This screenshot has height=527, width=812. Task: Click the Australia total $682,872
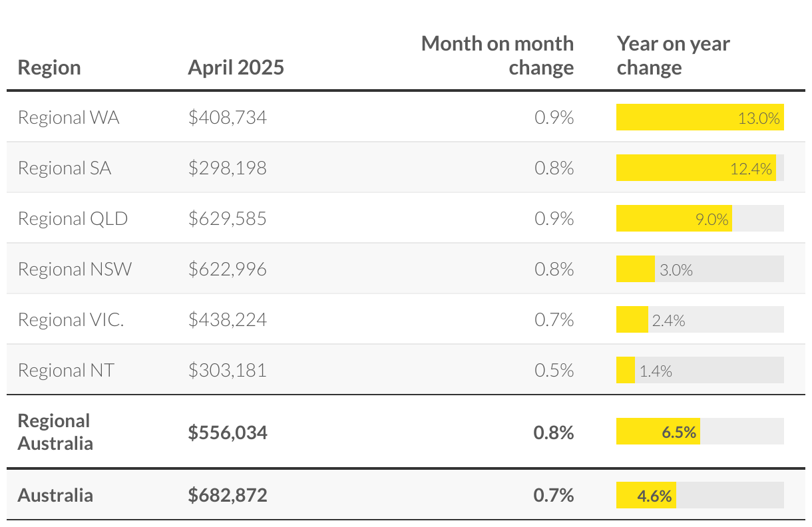228,496
